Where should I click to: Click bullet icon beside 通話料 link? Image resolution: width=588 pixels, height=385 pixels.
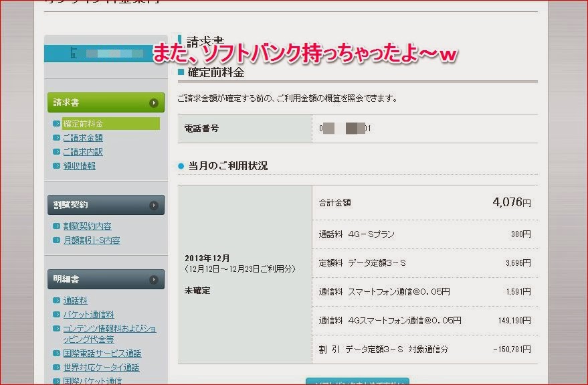(57, 300)
